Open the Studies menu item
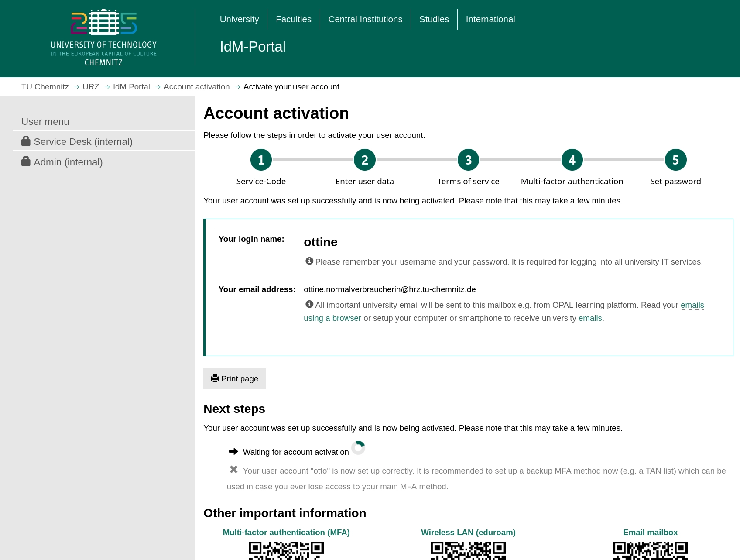Screen dimensions: 740x560 [x=434, y=19]
